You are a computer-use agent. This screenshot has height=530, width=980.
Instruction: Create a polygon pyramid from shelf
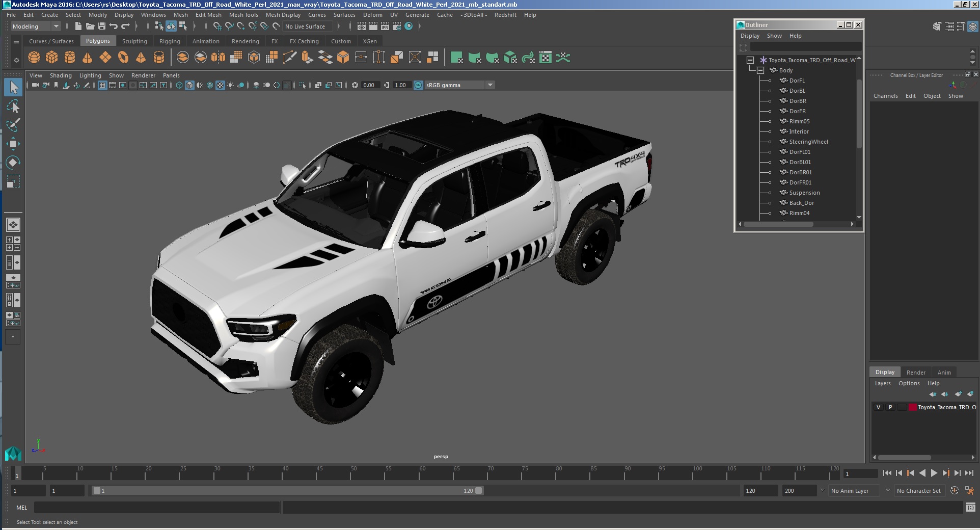(141, 58)
